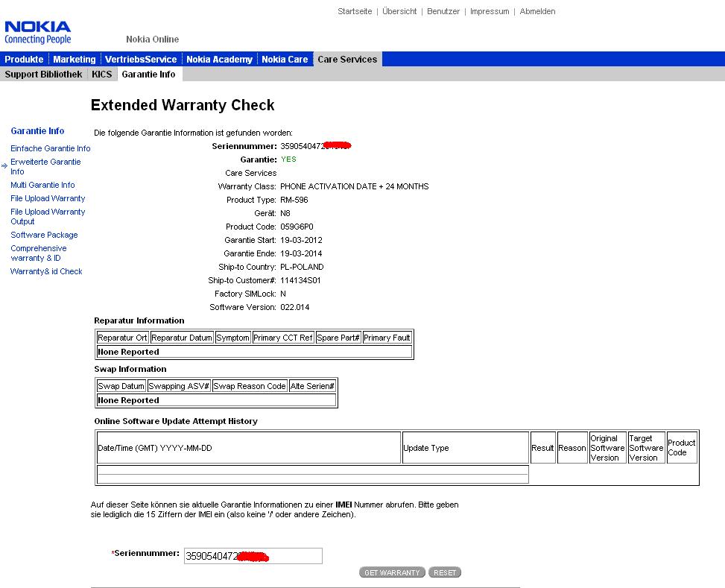The height and width of the screenshot is (588, 725).
Task: Open File Upload Warranty Output link
Action: tap(48, 217)
